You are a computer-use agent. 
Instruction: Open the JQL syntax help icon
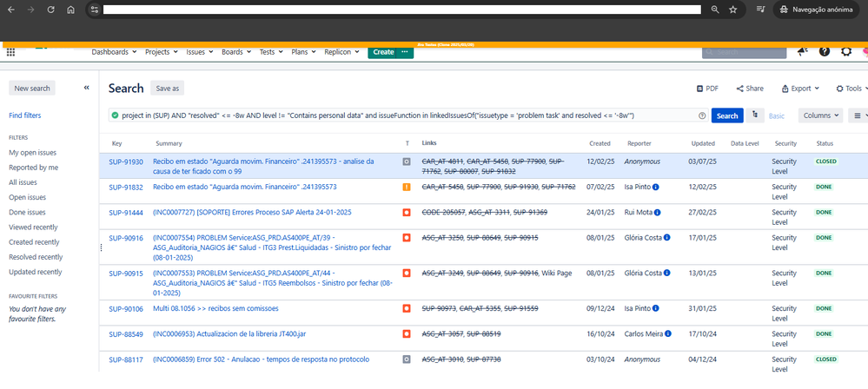[x=702, y=115]
